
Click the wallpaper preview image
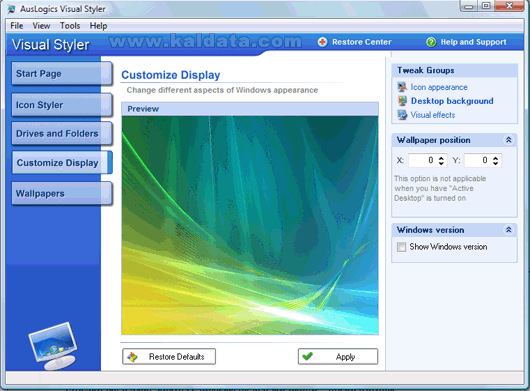coord(250,225)
